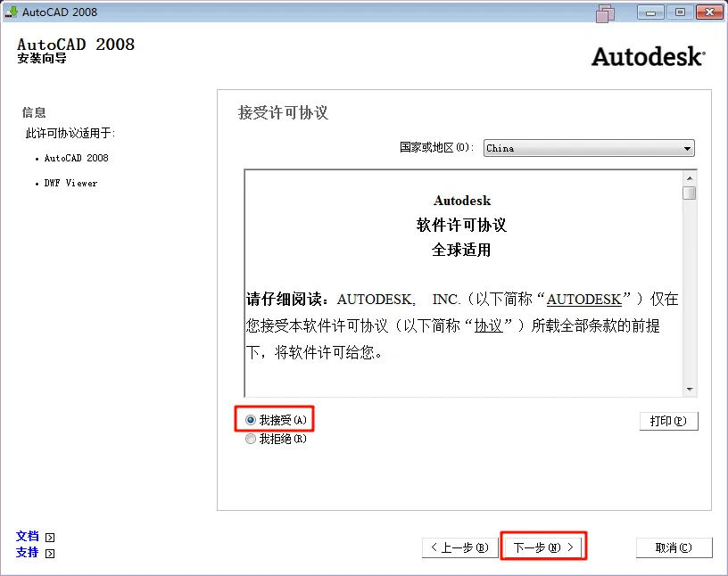Click the arrow icon beside 支持
728x576 pixels.
click(x=50, y=553)
